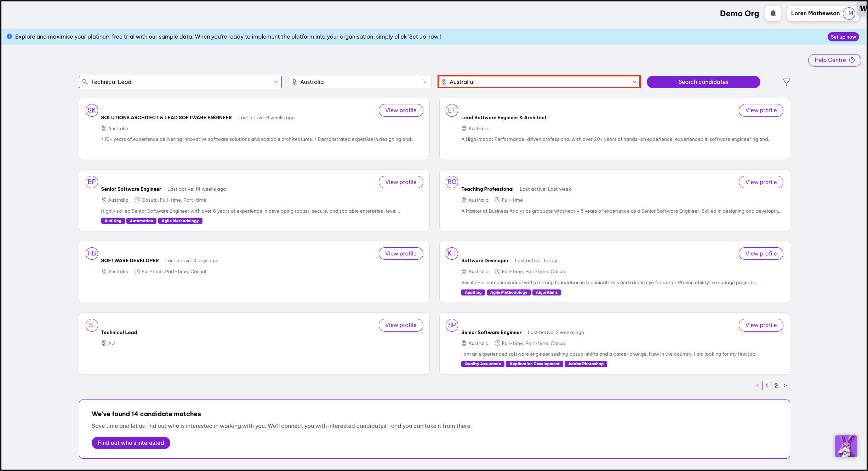This screenshot has height=471, width=868.
Task: Open the rabbit mascot chat widget
Action: [x=846, y=446]
